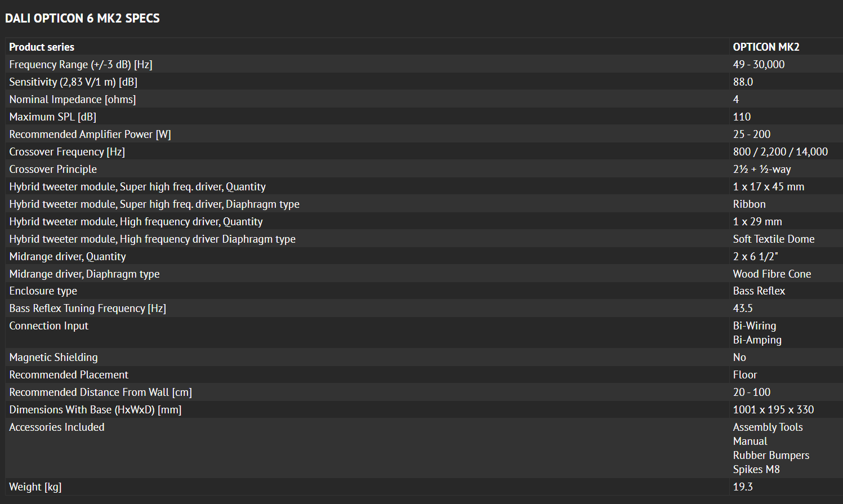Click the Bass Reflex Tuning Frequency label
843x504 pixels.
click(x=87, y=309)
